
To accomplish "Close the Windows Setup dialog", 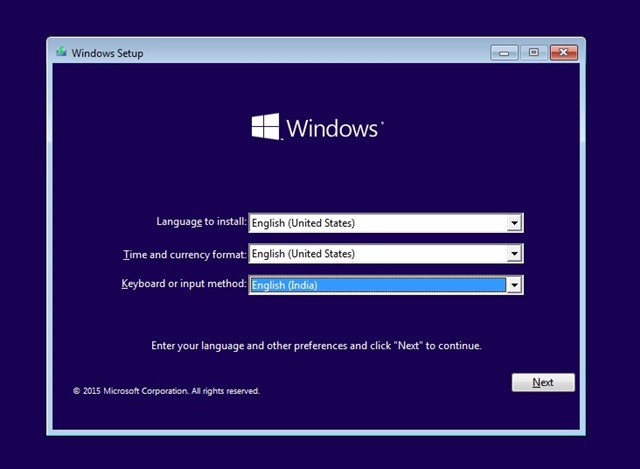I will click(564, 53).
